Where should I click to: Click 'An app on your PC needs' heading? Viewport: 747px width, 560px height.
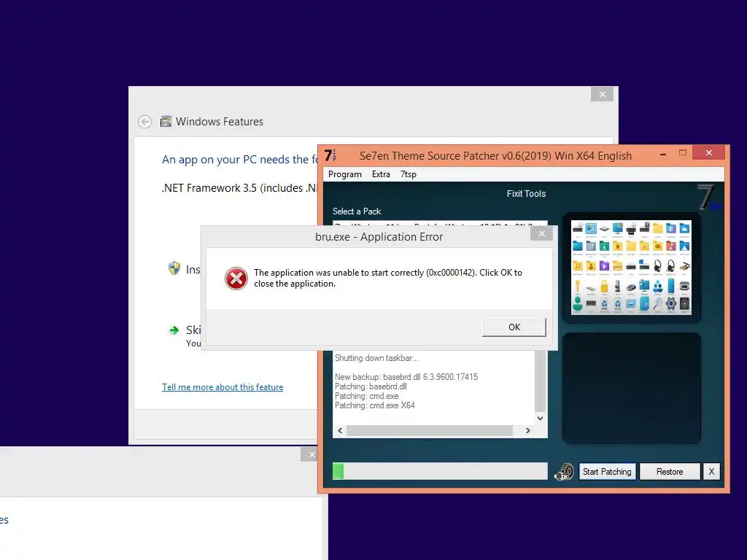pos(239,160)
